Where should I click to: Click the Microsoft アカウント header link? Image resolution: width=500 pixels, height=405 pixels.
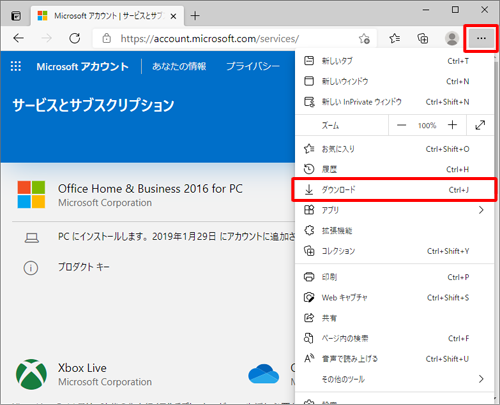(x=82, y=67)
